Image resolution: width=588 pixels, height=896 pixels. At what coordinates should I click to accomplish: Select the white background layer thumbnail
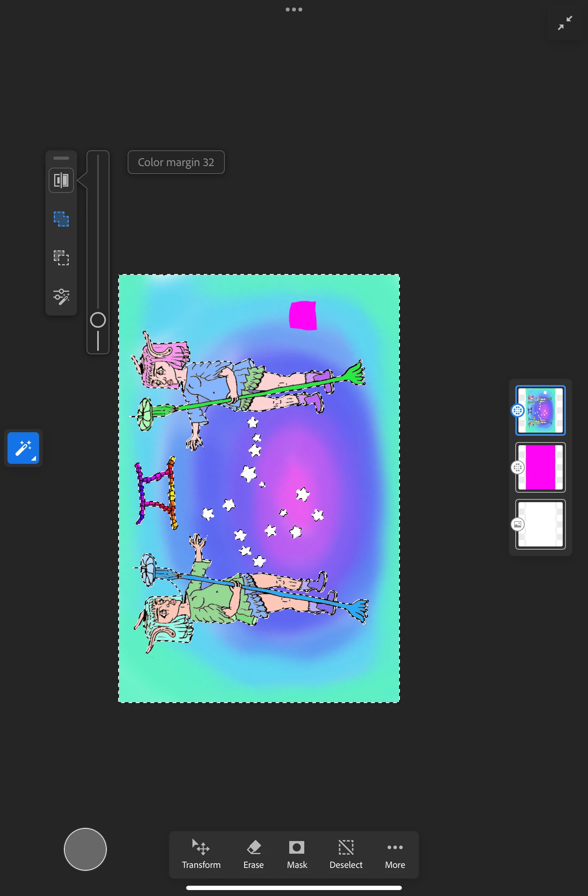point(541,524)
